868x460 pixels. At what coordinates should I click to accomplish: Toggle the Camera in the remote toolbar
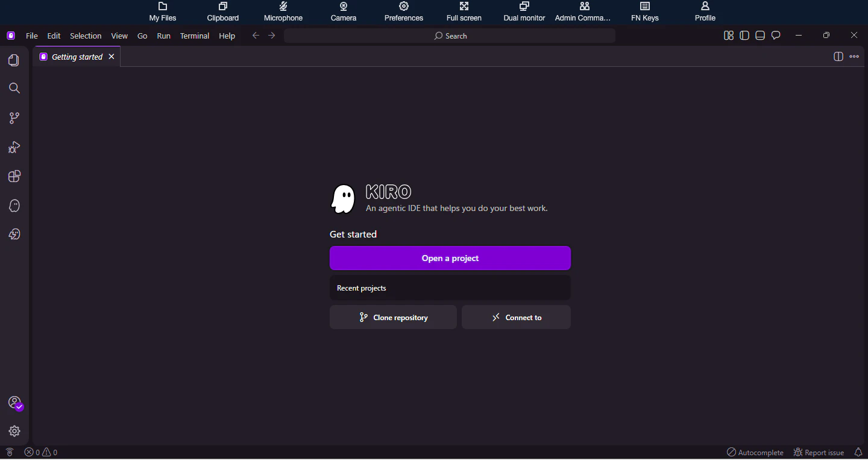click(x=344, y=12)
